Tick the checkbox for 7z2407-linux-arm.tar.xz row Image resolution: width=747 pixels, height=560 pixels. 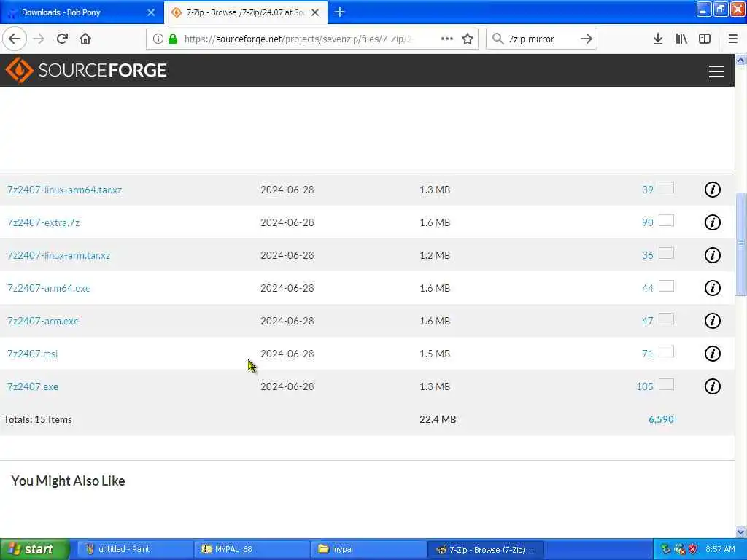pos(666,253)
